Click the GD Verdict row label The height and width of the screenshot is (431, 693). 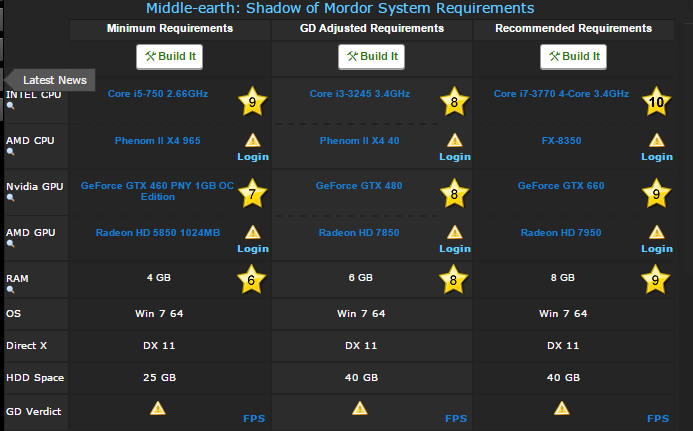point(34,412)
